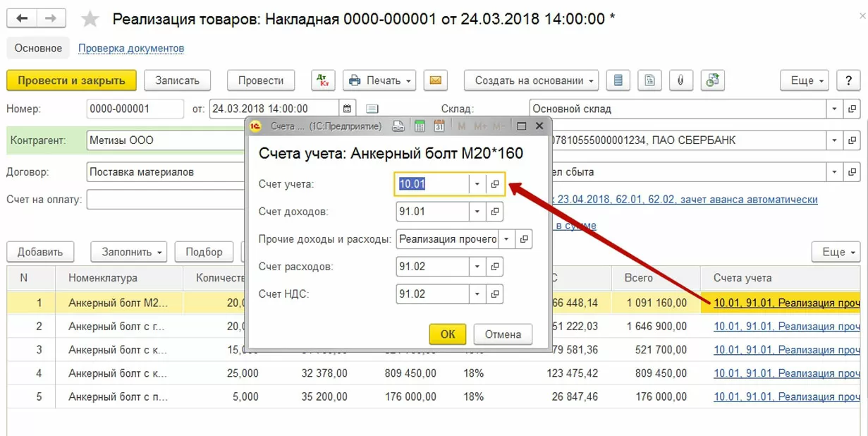Click the Провести button
This screenshot has height=436, width=868.
[x=260, y=80]
